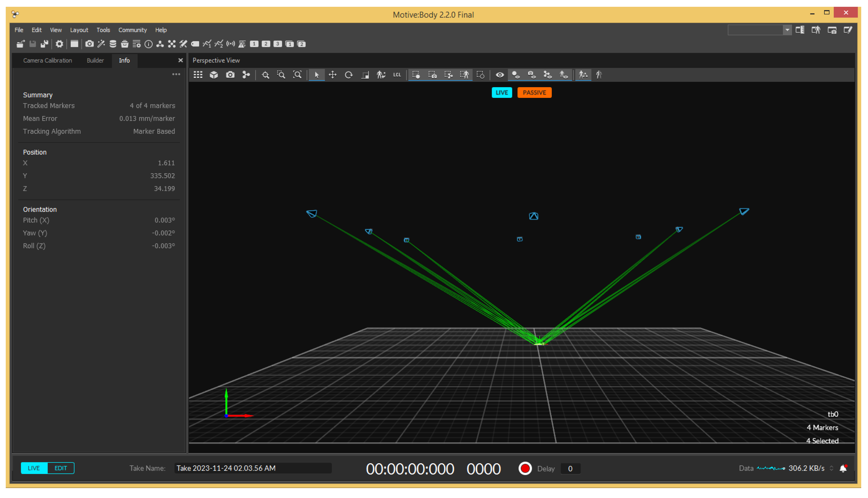
Task: Select the rotate tool in viewport toolbar
Action: (x=349, y=75)
